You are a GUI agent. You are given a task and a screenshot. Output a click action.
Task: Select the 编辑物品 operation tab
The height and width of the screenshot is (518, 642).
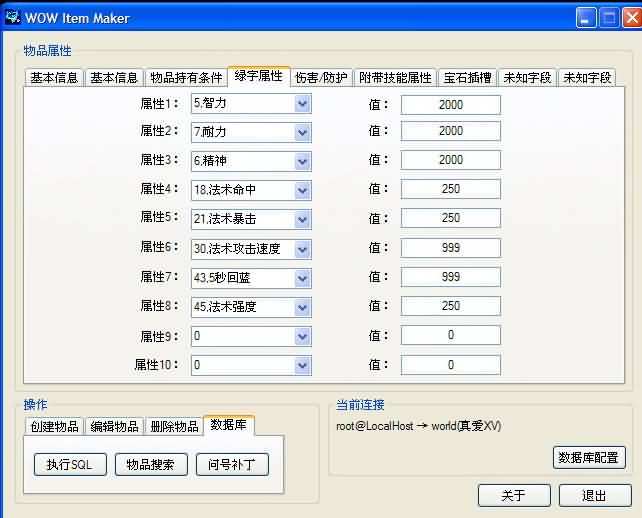(114, 426)
